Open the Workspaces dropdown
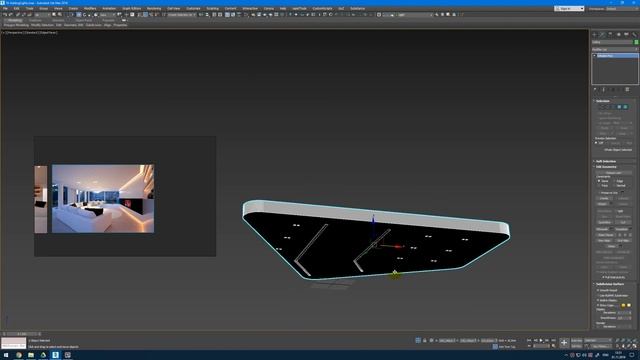This screenshot has height=360, width=640. click(621, 9)
